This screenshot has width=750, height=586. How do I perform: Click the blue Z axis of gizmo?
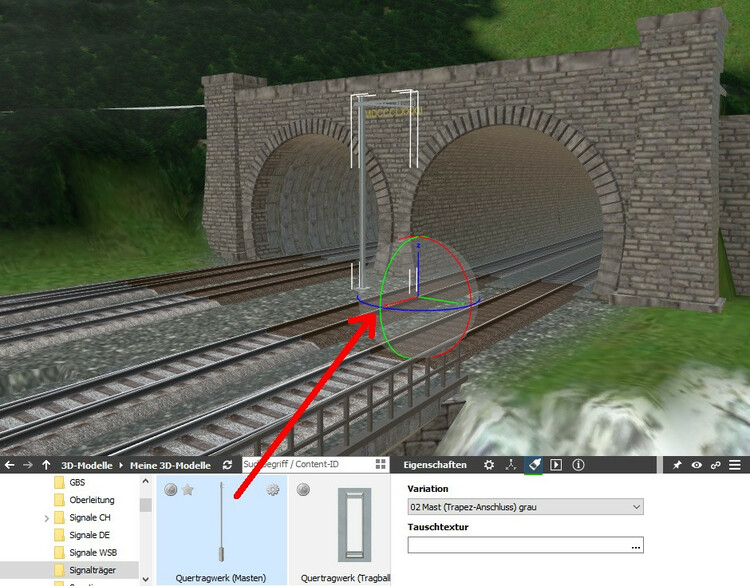click(419, 271)
